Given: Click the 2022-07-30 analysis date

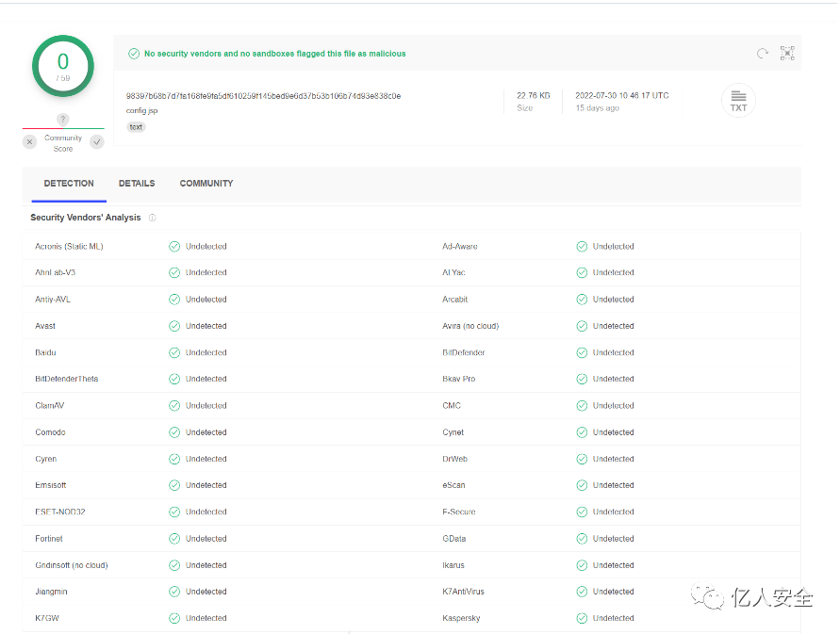Looking at the screenshot, I should point(622,95).
